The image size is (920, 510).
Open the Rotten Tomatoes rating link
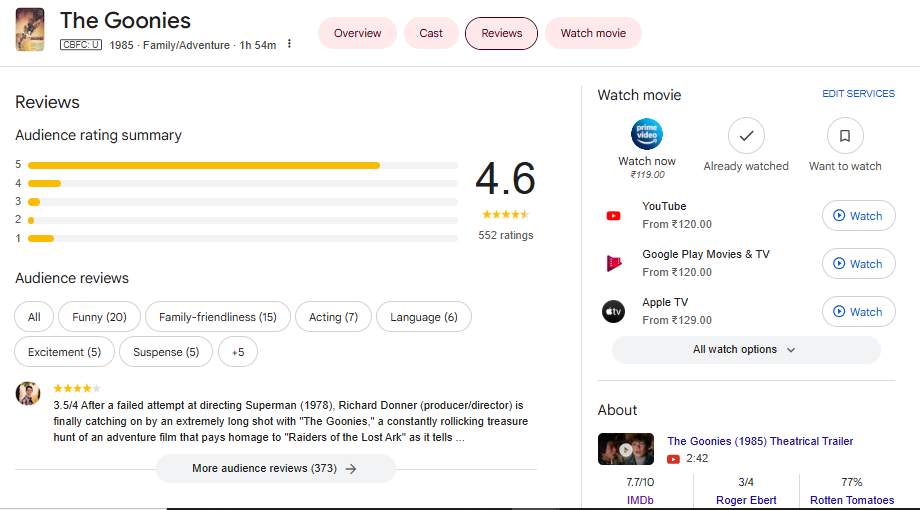(x=851, y=500)
